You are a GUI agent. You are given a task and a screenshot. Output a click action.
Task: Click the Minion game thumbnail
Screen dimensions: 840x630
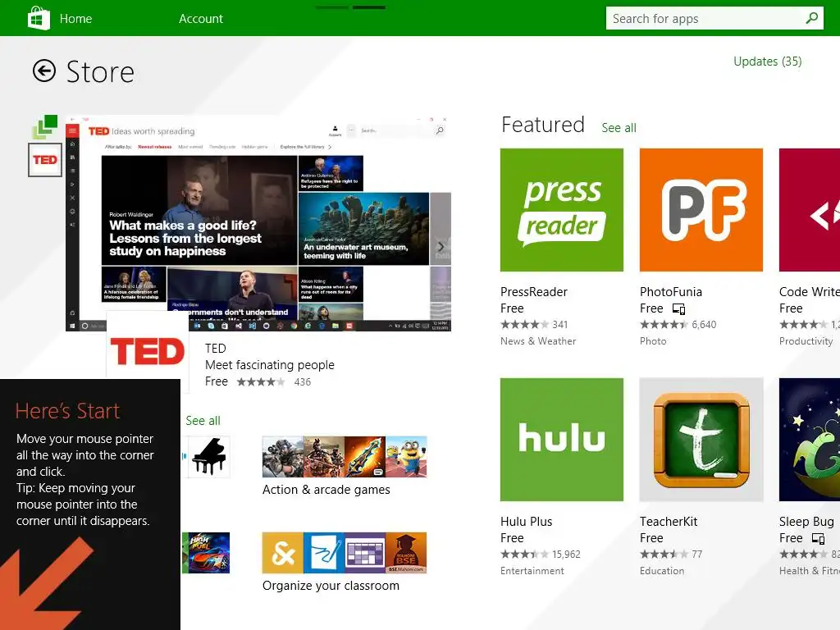407,456
